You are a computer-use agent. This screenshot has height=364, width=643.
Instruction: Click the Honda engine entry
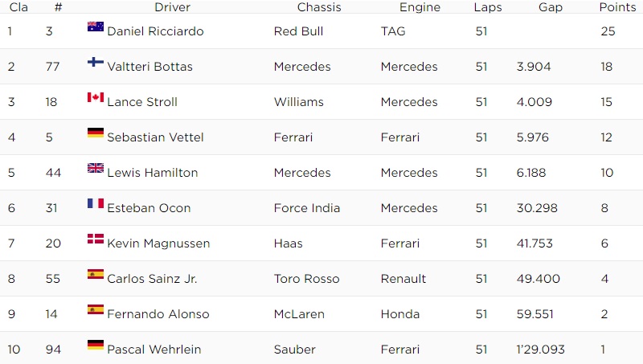point(401,314)
